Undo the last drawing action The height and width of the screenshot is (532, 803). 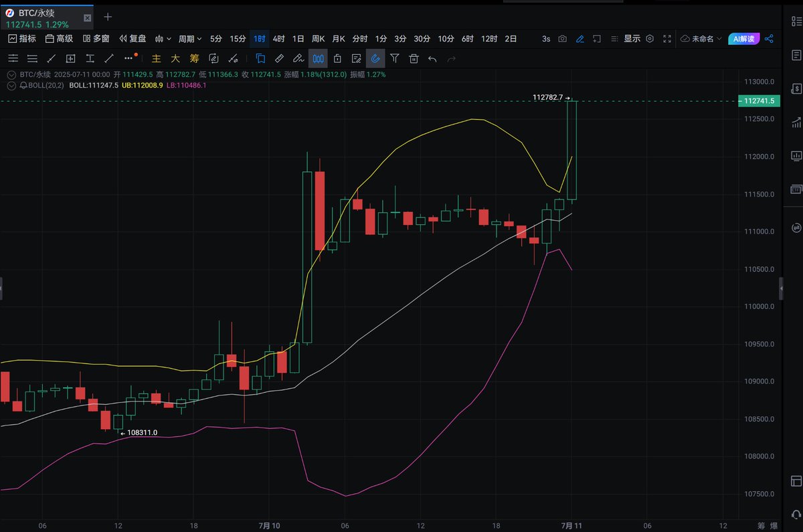click(432, 59)
